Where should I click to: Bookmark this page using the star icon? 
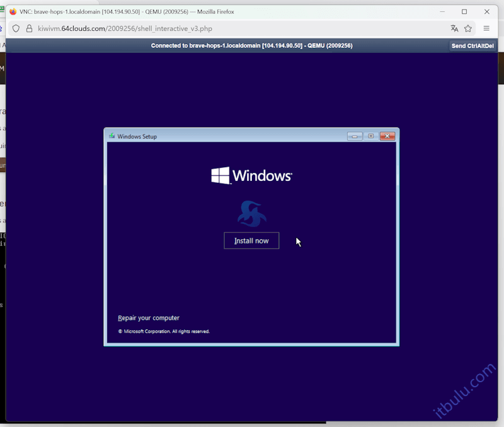tap(467, 28)
